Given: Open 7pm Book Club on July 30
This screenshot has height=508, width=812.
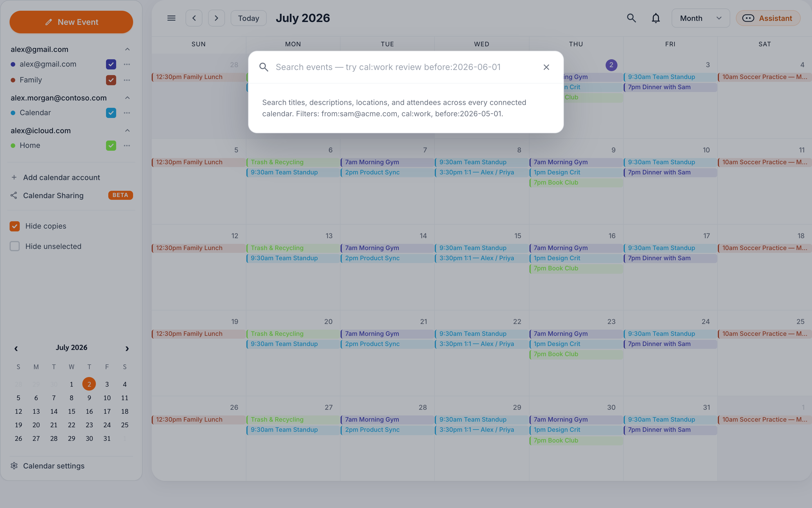Looking at the screenshot, I should [x=576, y=441].
